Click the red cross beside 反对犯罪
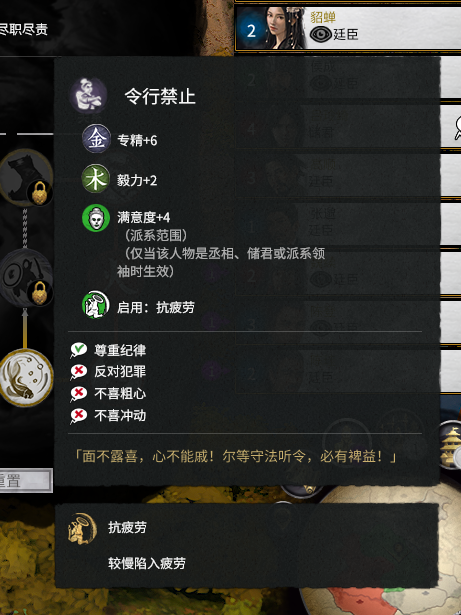Image resolution: width=461 pixels, height=615 pixels. pyautogui.click(x=78, y=372)
